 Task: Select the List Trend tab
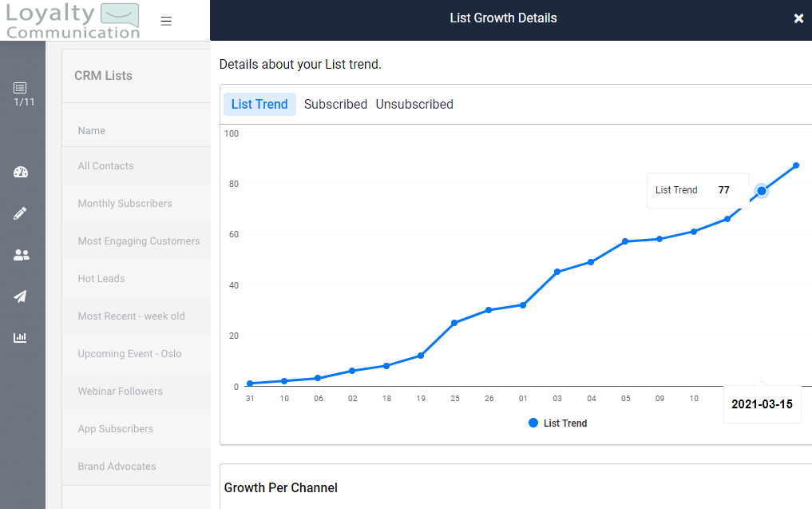[259, 104]
